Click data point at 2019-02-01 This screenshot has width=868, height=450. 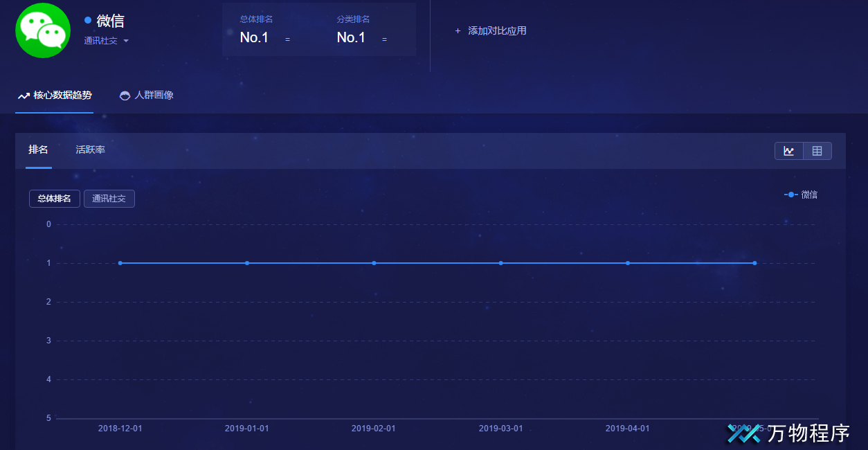[374, 263]
